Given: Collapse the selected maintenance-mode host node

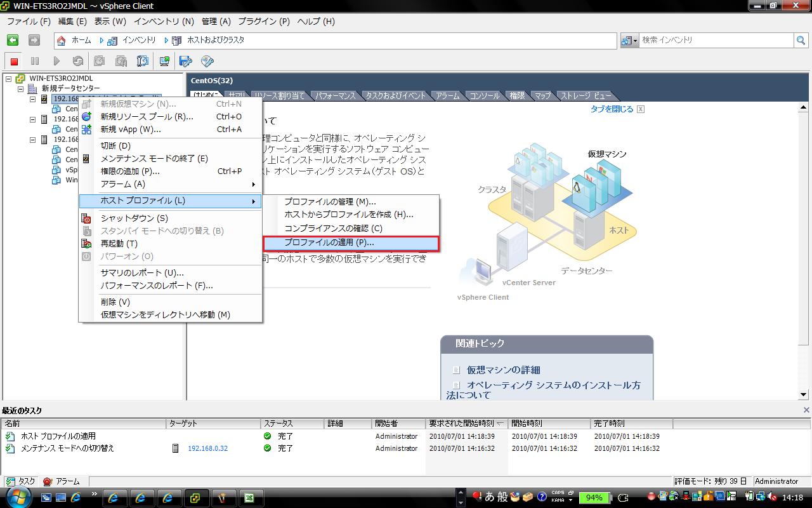Looking at the screenshot, I should point(33,99).
